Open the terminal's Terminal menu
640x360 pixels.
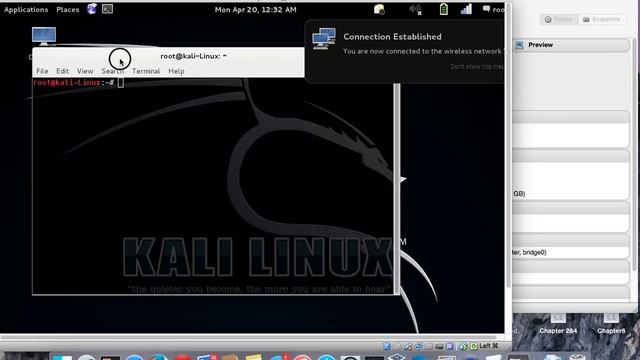pyautogui.click(x=146, y=71)
